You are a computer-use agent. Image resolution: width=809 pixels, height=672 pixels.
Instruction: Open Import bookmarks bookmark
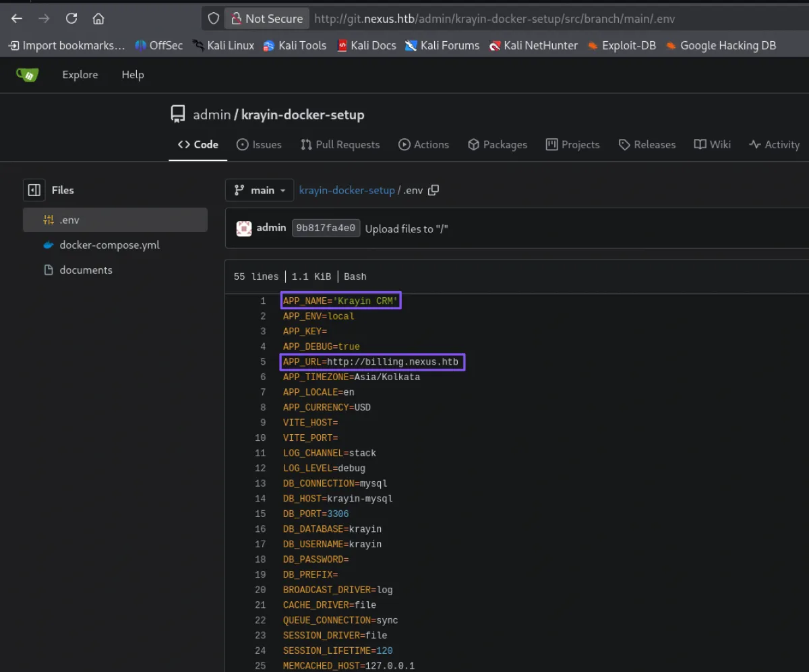coord(67,45)
